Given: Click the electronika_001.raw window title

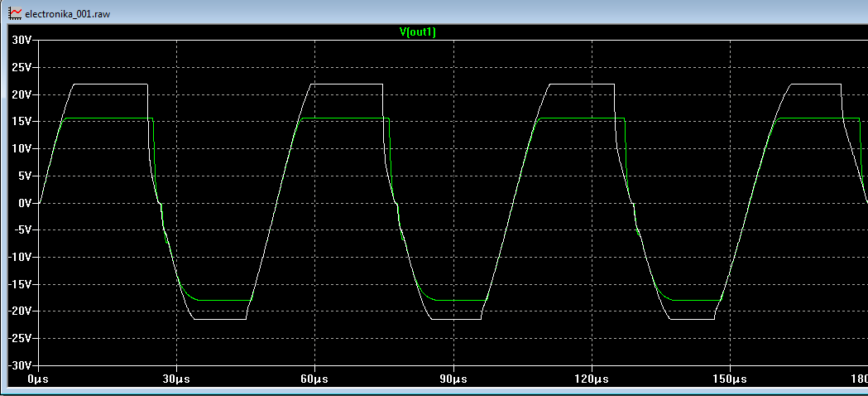Looking at the screenshot, I should coord(68,13).
